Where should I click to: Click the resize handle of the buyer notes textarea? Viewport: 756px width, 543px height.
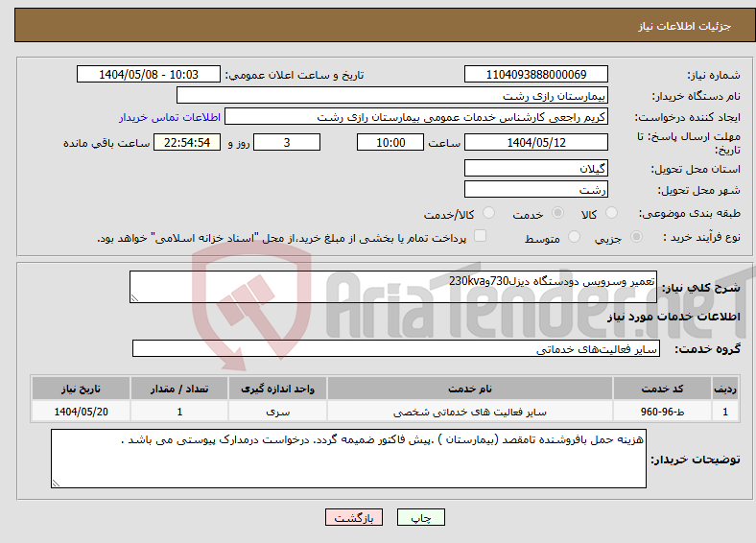coord(56,483)
